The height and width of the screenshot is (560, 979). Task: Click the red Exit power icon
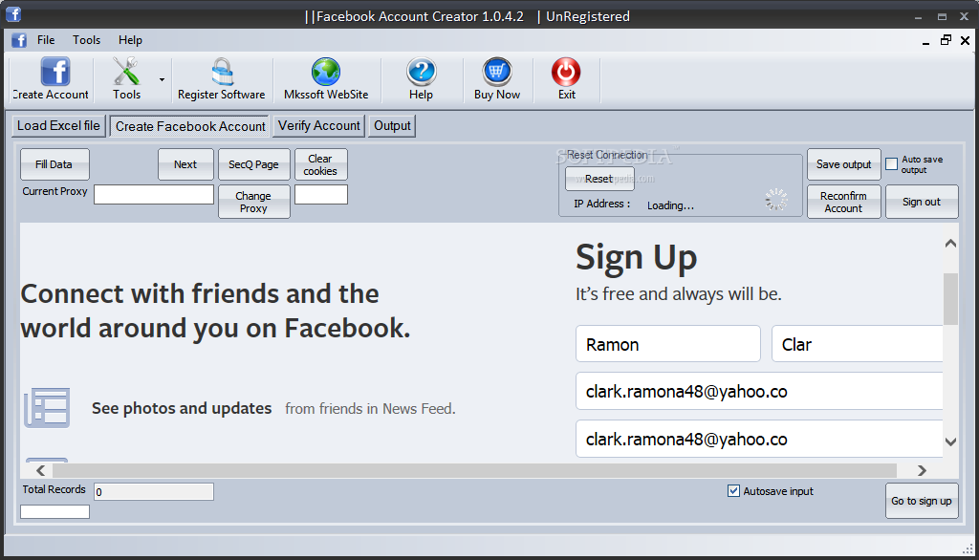pos(566,72)
